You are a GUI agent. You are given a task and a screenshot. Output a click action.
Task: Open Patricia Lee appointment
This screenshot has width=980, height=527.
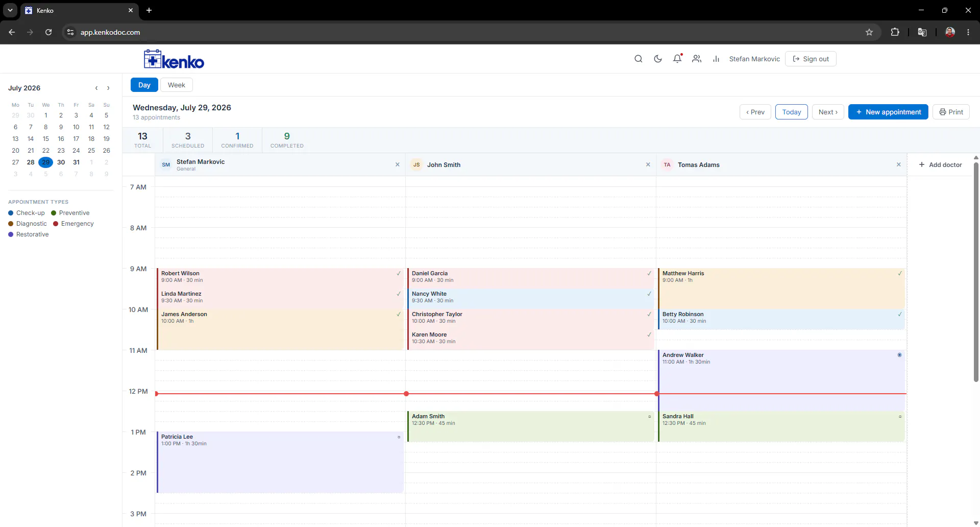tap(280, 462)
